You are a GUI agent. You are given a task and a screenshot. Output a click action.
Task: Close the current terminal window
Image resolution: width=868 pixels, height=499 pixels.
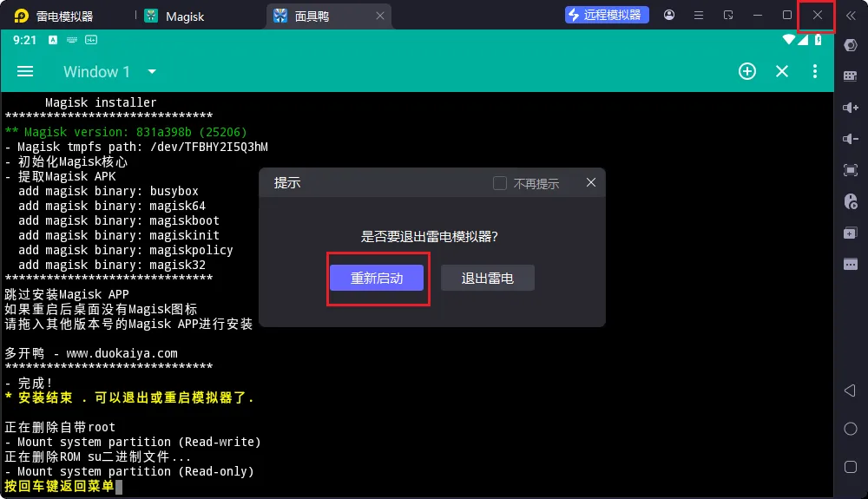coord(782,71)
